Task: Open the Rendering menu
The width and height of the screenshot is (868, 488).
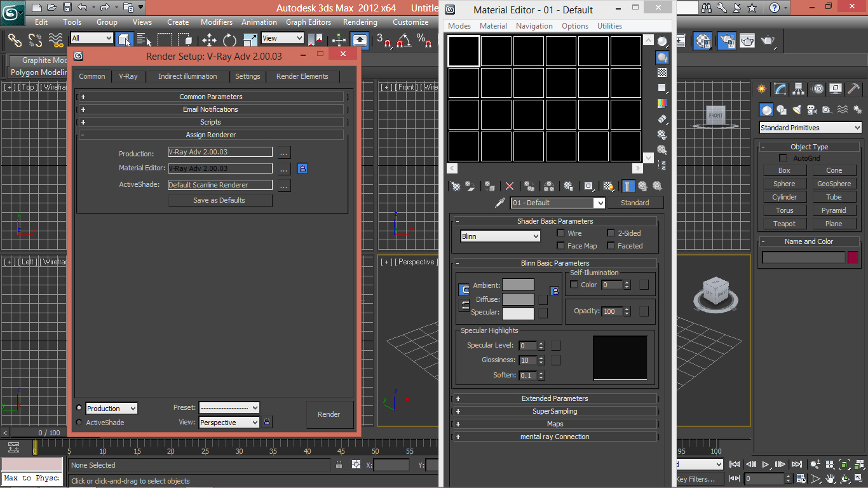Action: pos(360,22)
